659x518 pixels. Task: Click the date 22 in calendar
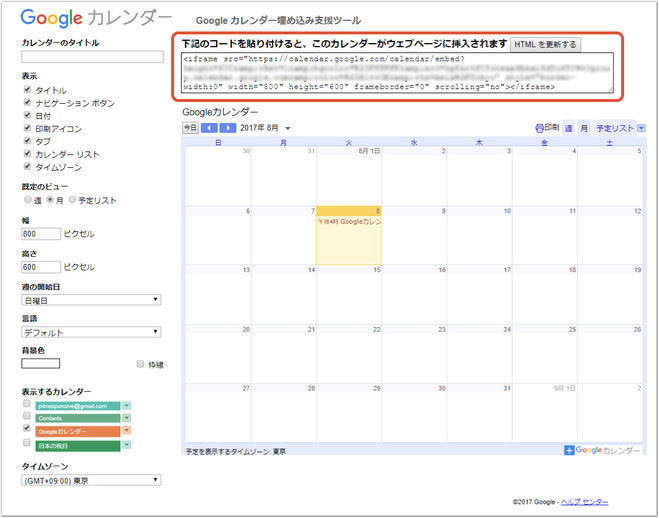click(377, 329)
